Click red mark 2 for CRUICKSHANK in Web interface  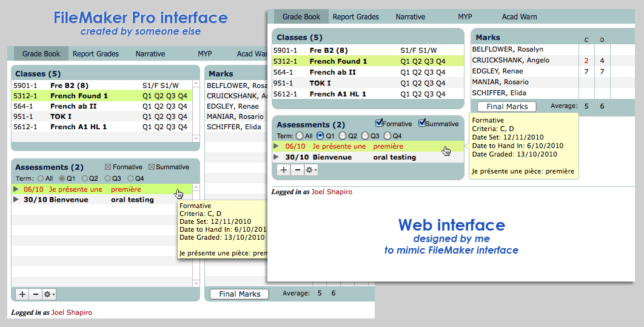[586, 61]
